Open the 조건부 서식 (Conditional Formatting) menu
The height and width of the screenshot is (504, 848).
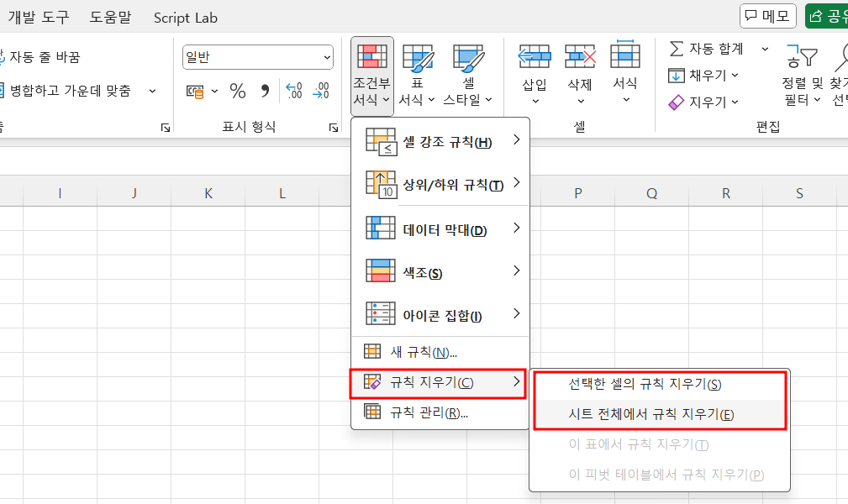(x=371, y=76)
